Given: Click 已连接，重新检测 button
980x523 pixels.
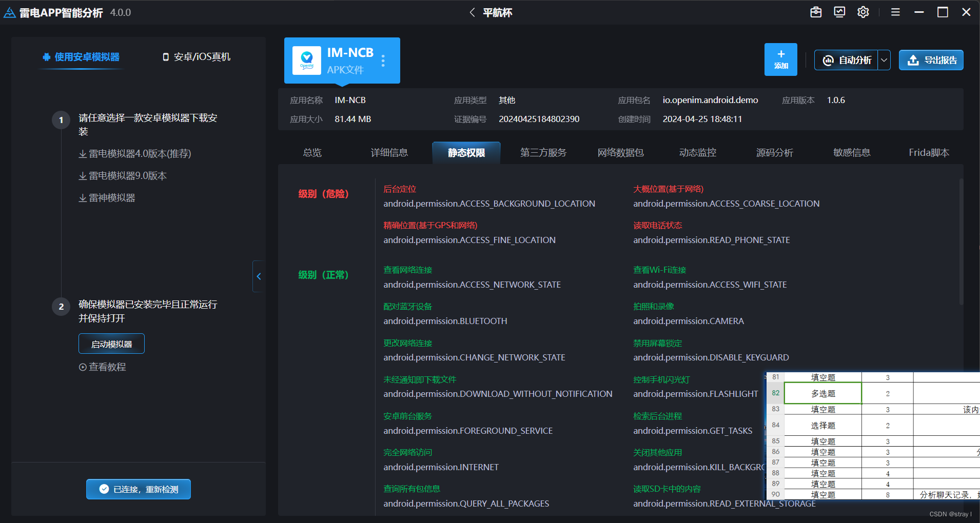Looking at the screenshot, I should (x=139, y=489).
